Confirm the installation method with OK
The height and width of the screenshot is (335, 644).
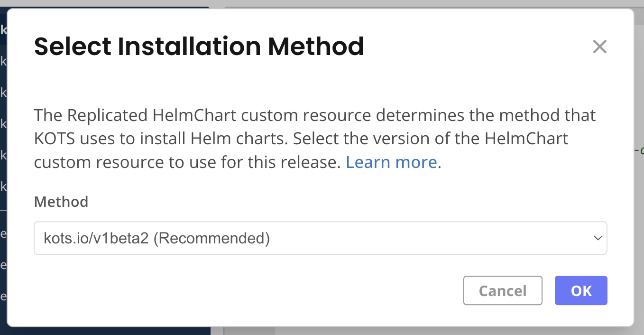(580, 290)
